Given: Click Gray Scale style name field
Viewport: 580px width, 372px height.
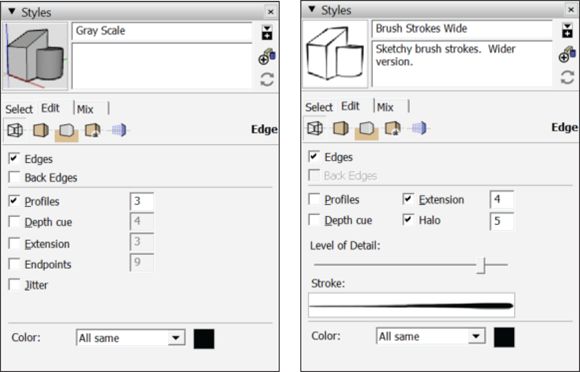Looking at the screenshot, I should coord(162,31).
